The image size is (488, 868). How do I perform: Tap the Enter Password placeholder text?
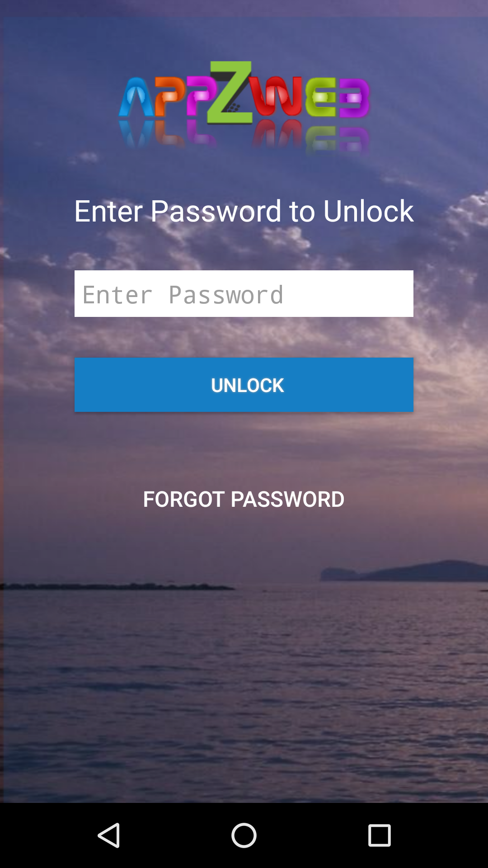click(183, 295)
